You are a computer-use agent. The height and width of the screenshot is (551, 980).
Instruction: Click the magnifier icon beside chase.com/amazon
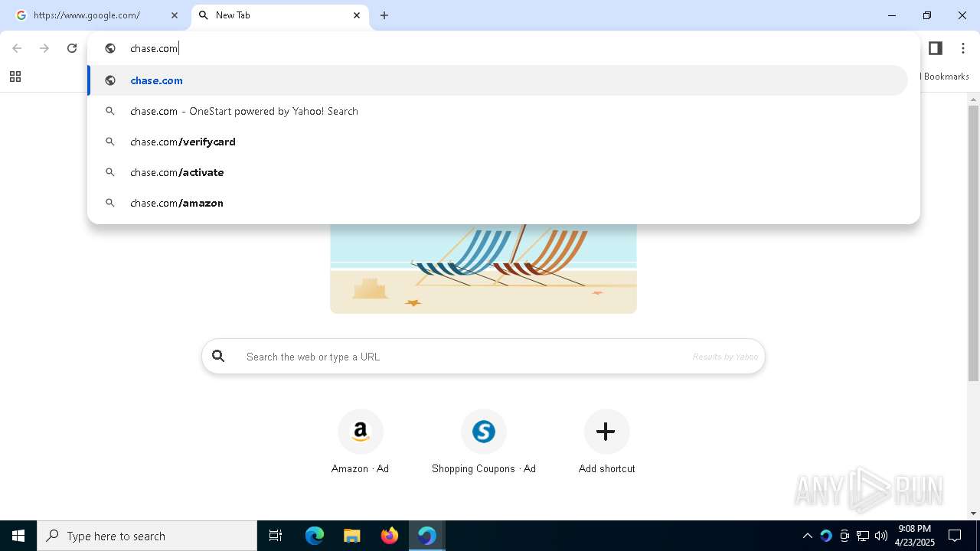point(110,203)
